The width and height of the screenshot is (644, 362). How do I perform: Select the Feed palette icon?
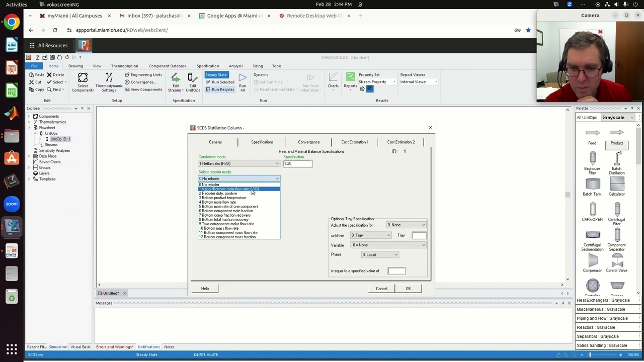pyautogui.click(x=592, y=133)
